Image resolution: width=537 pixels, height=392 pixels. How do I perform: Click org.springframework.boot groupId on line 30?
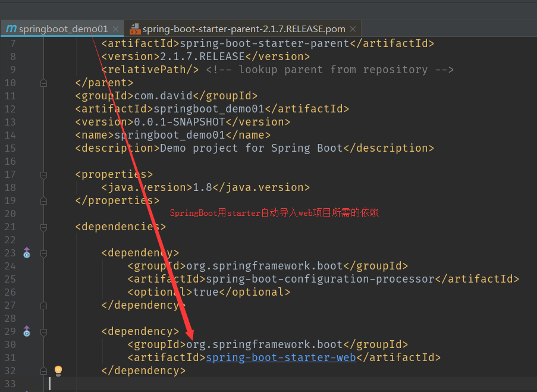click(x=265, y=344)
